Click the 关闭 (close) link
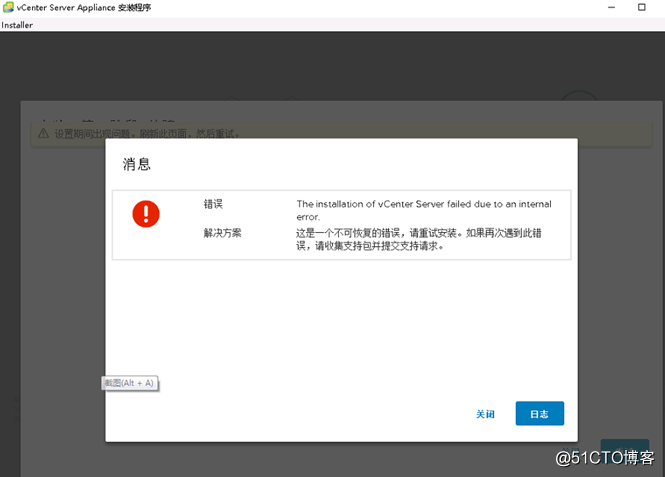Image resolution: width=665 pixels, height=477 pixels. click(485, 414)
